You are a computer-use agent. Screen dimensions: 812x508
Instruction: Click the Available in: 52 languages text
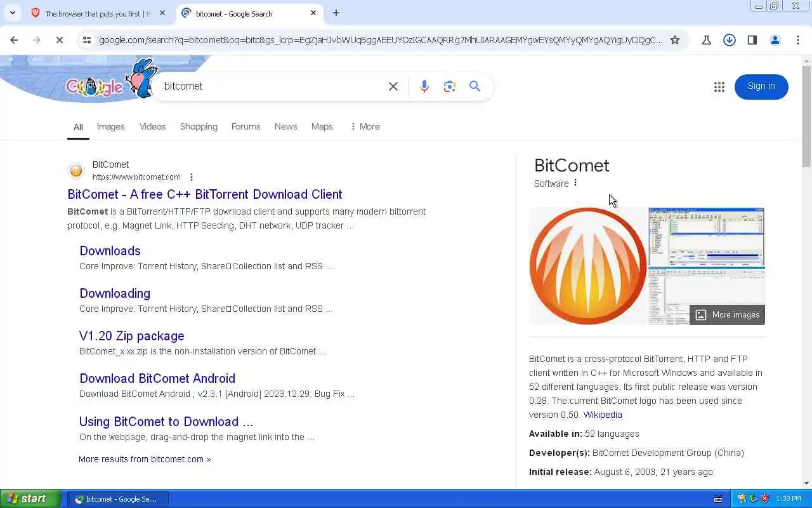[584, 434]
